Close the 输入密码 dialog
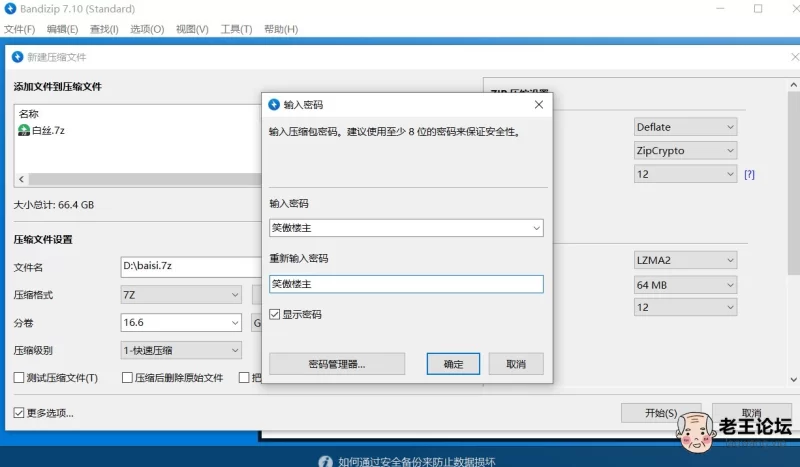800x467 pixels. coord(539,105)
